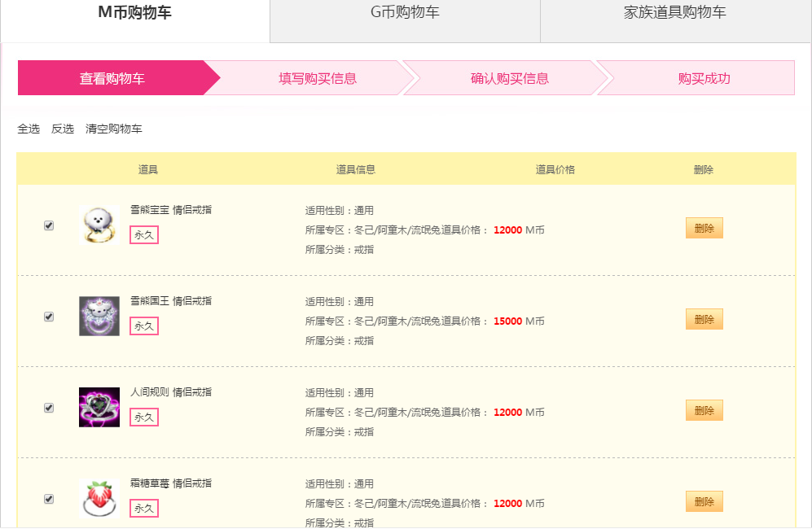Delete 雪熊国王 情侣戒指 from the cart

pyautogui.click(x=704, y=319)
